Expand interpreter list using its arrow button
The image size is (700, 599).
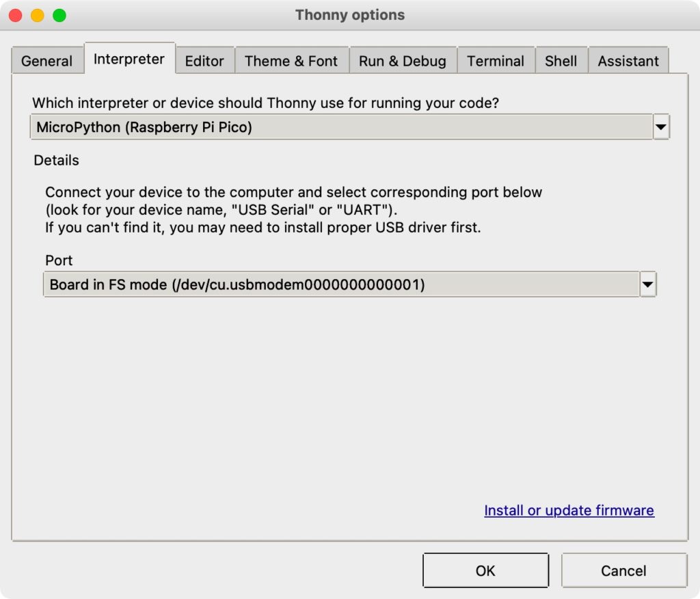(x=661, y=127)
